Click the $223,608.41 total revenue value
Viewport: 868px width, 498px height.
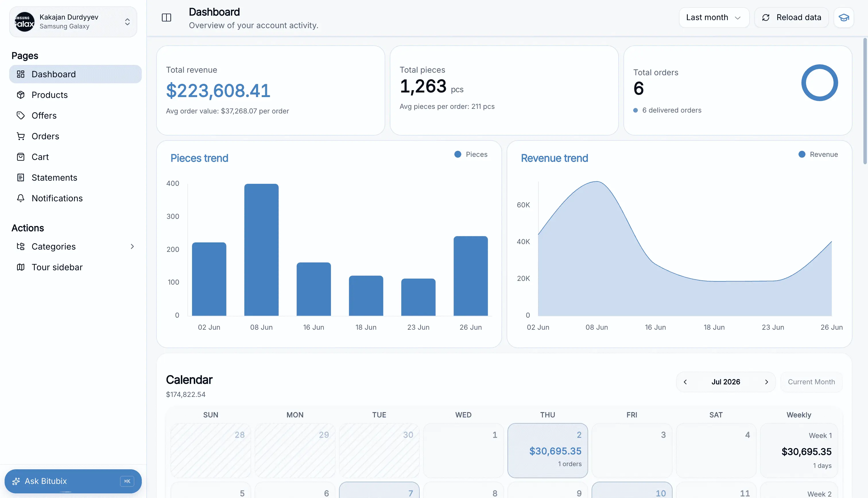(x=218, y=91)
